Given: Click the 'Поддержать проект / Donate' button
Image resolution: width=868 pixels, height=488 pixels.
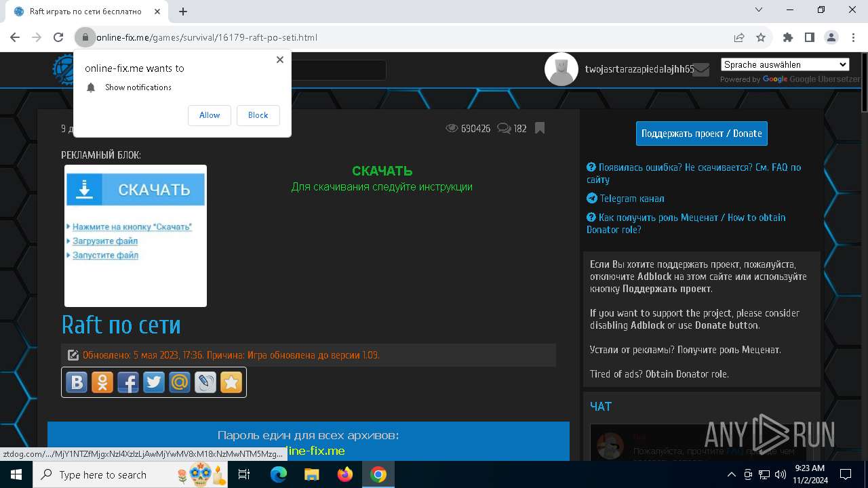Looking at the screenshot, I should [702, 134].
